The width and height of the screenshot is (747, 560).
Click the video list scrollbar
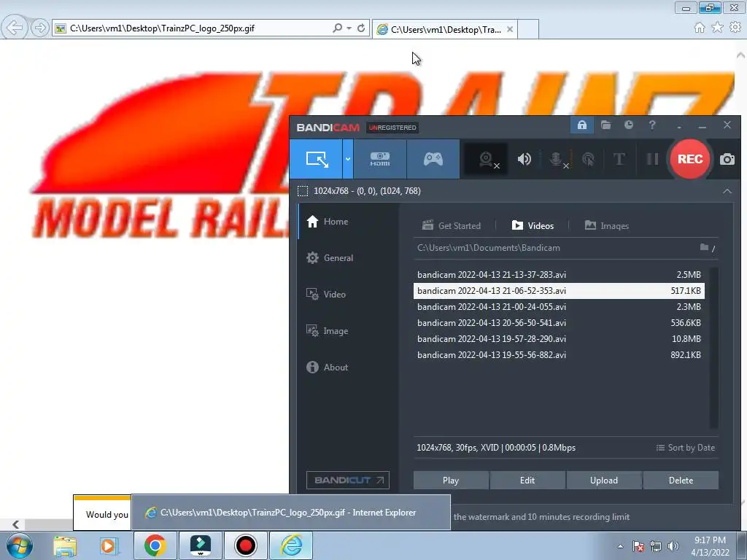[713, 348]
